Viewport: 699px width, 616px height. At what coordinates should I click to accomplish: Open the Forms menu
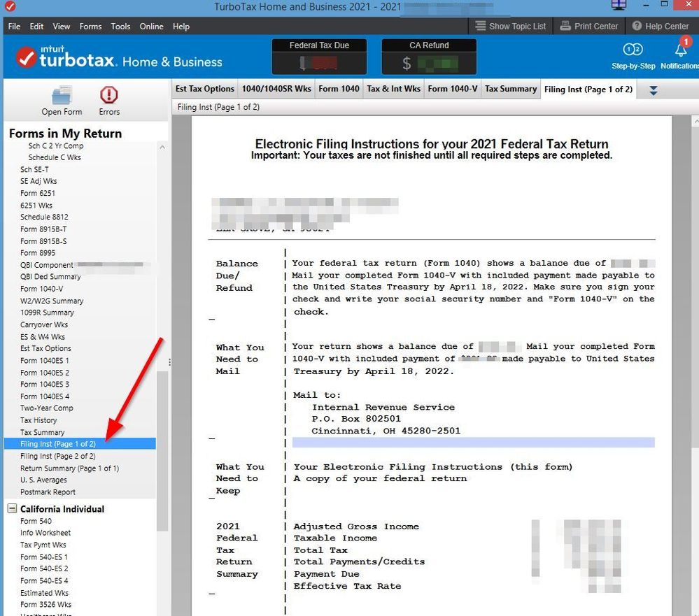90,27
